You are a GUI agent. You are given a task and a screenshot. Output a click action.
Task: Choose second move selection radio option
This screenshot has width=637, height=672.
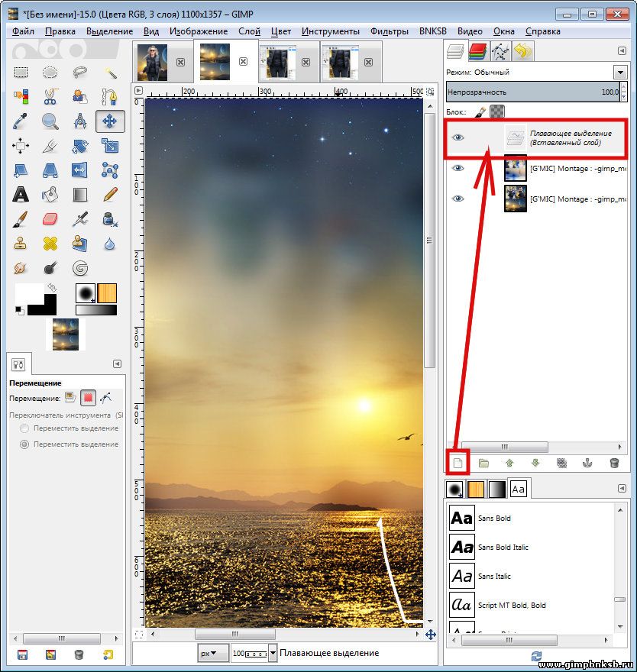click(24, 444)
